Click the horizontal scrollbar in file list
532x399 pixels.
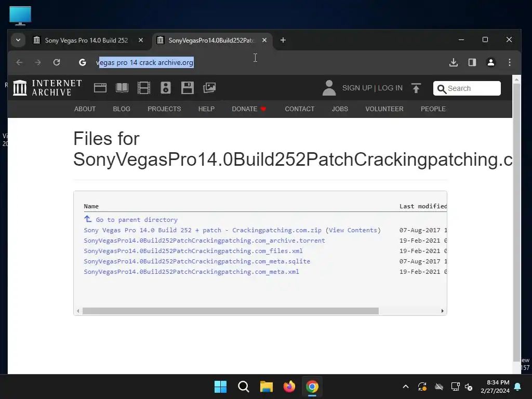point(230,311)
